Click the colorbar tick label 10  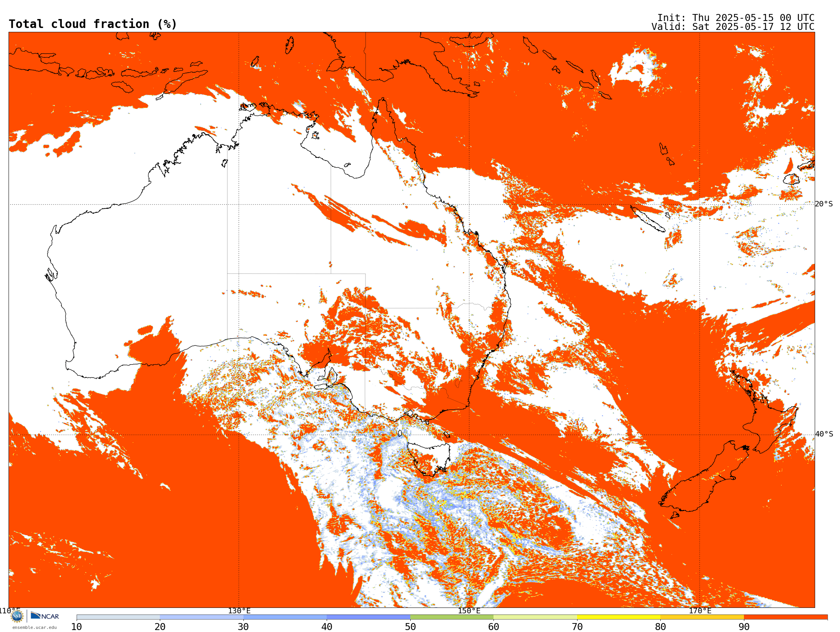[77, 627]
